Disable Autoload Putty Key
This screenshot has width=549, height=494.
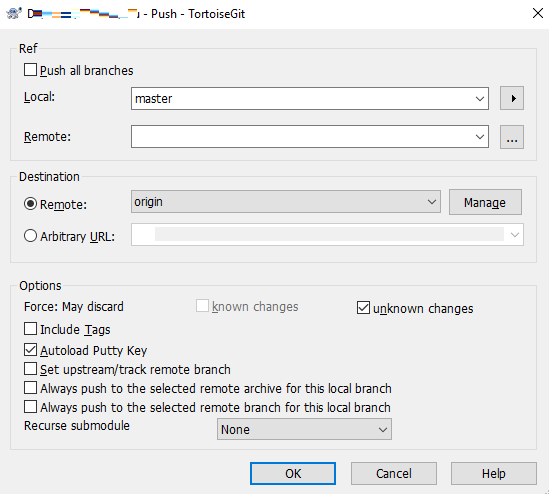[30, 350]
